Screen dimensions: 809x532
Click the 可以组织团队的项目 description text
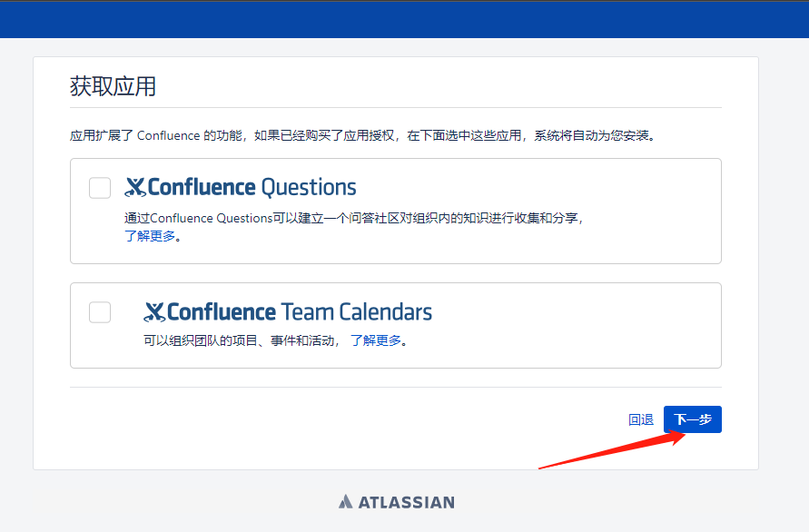coord(241,341)
